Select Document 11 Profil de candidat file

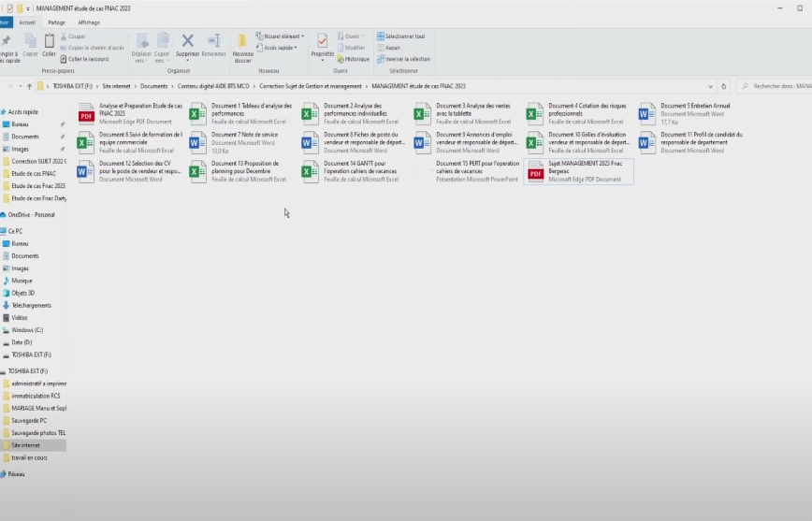click(692, 142)
